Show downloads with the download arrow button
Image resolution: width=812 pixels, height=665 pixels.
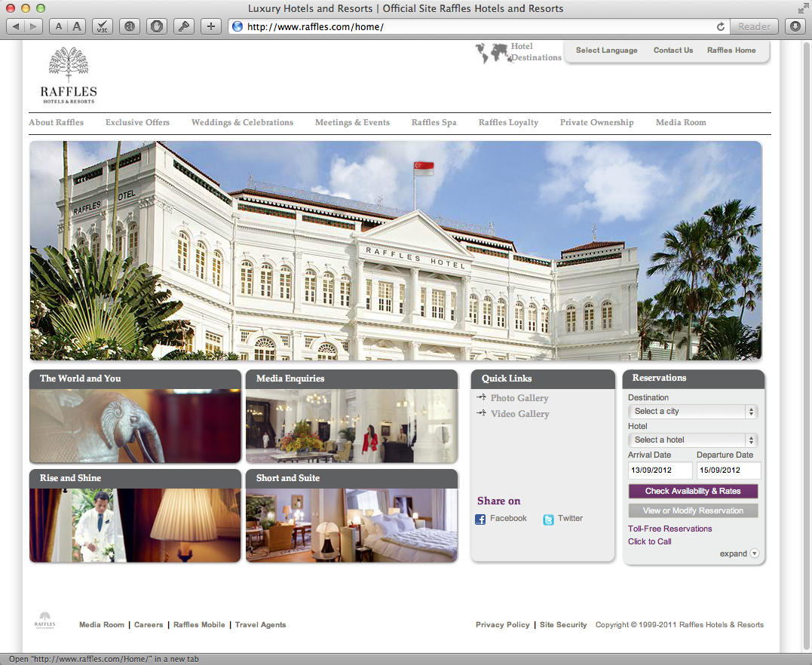tap(795, 26)
